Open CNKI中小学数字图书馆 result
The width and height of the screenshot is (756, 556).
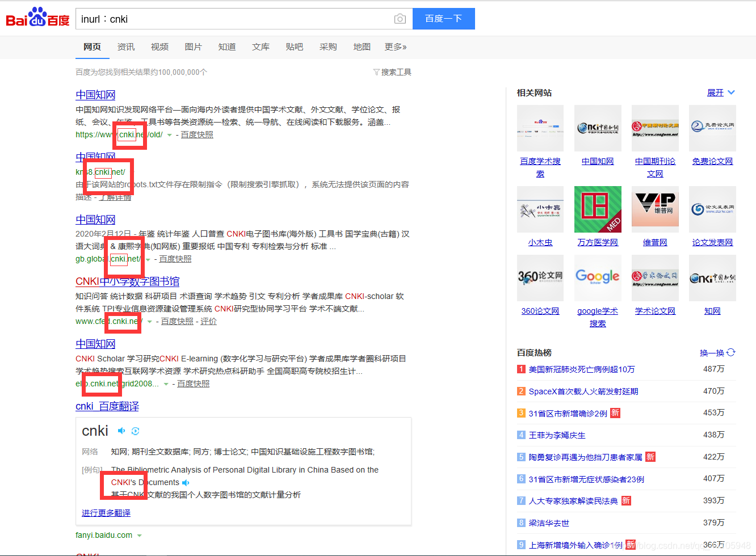coord(128,281)
